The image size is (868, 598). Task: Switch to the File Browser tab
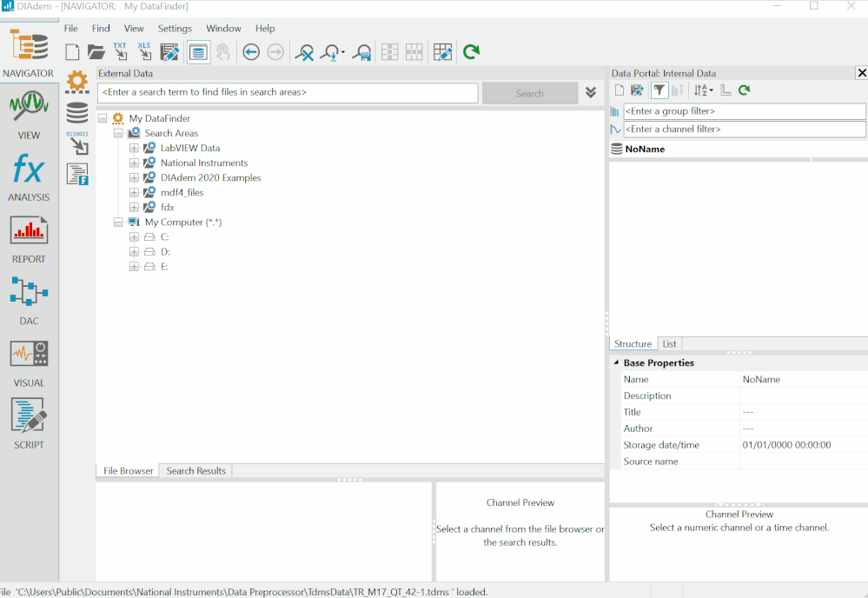(x=128, y=470)
